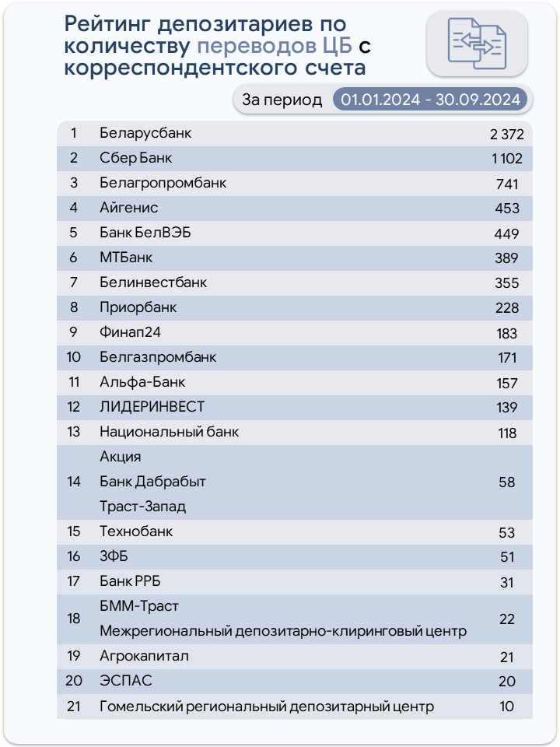Select 'Белагропромбанк' entry
Viewport: 560px width, 747px height.
[x=163, y=183]
